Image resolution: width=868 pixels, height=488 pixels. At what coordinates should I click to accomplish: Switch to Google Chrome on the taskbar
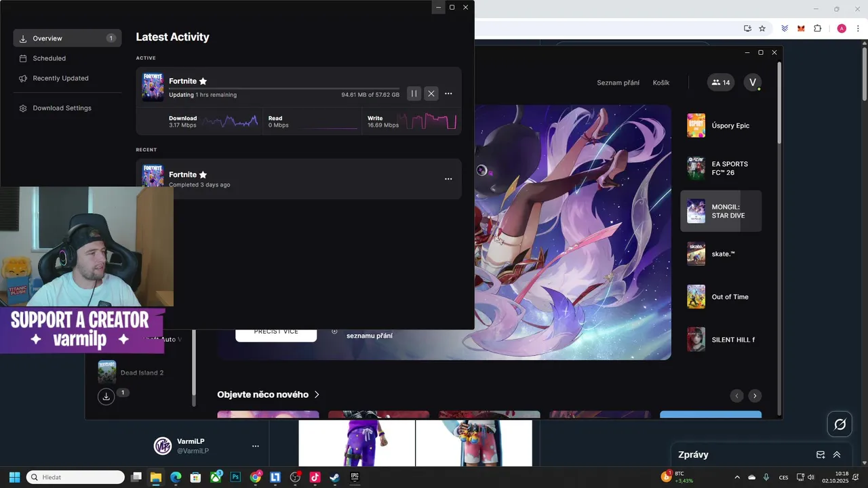tap(255, 477)
